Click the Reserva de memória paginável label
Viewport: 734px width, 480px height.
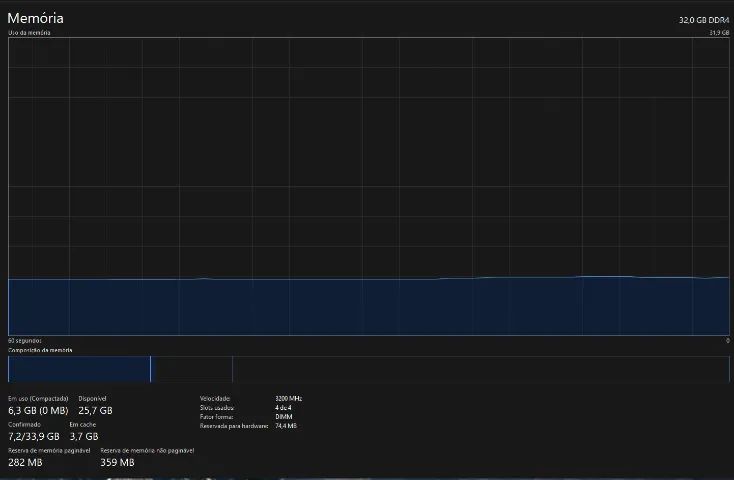coord(49,450)
